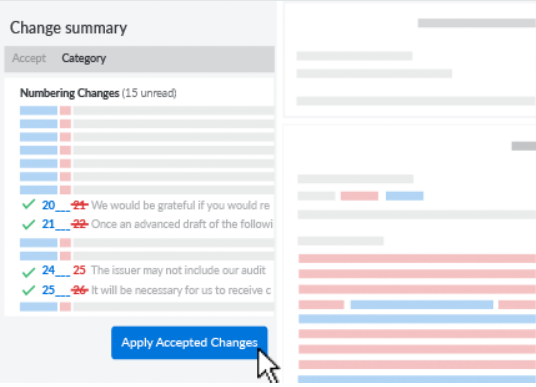The width and height of the screenshot is (536, 387).
Task: Select 'The issuer may not include' change
Action: click(147, 270)
